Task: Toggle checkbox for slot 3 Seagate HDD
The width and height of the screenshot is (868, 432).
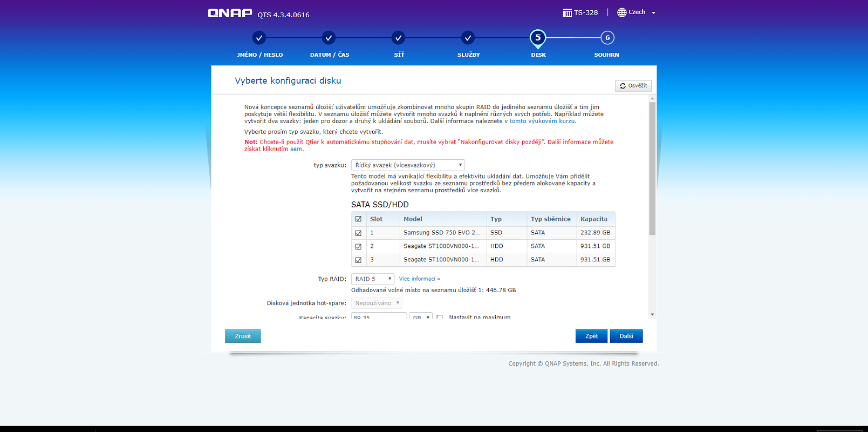Action: coord(358,260)
